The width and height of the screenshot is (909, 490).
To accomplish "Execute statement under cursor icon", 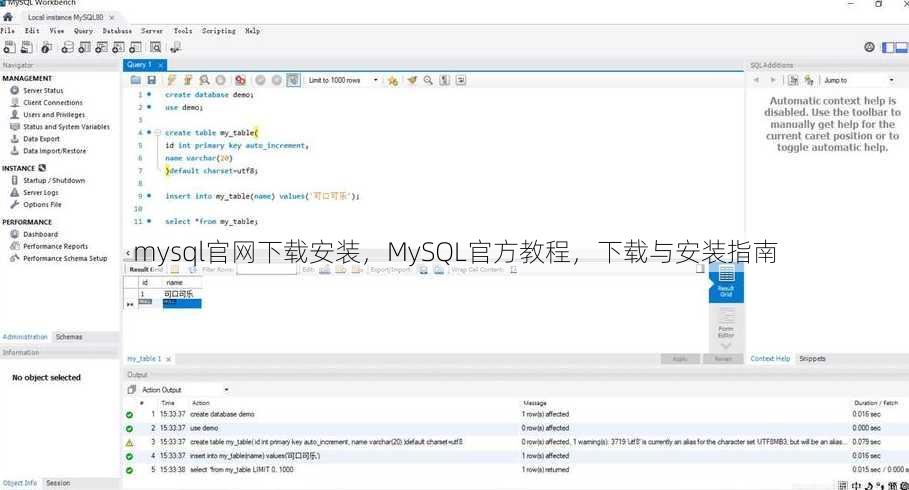I will tap(187, 80).
